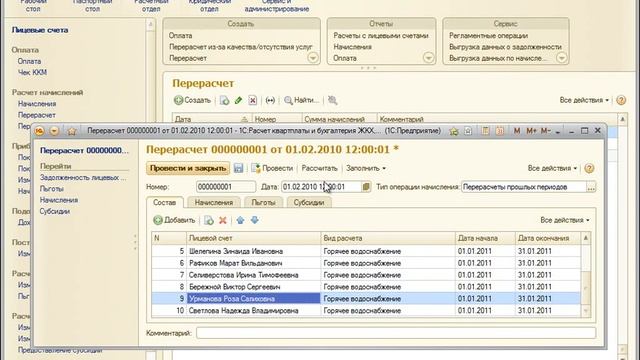
Task: Click the help icon in the background list toolbar
Action: [621, 100]
